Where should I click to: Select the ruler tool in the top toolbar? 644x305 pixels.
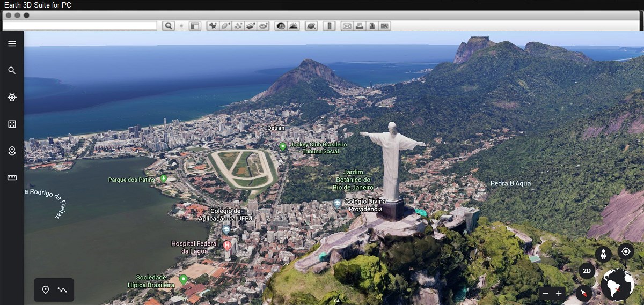329,26
